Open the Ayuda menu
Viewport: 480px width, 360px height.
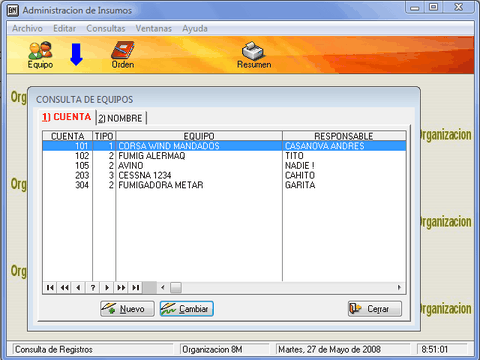click(195, 29)
